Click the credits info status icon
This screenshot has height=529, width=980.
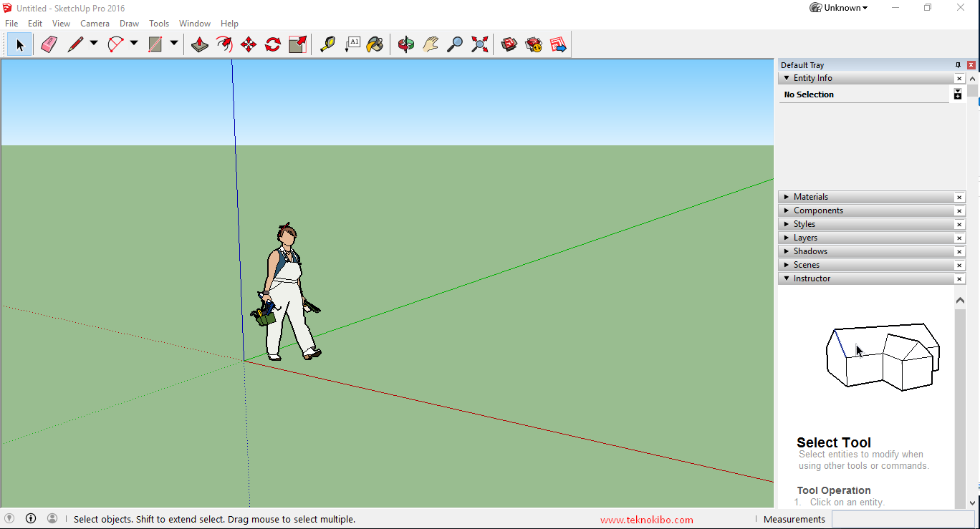point(31,518)
